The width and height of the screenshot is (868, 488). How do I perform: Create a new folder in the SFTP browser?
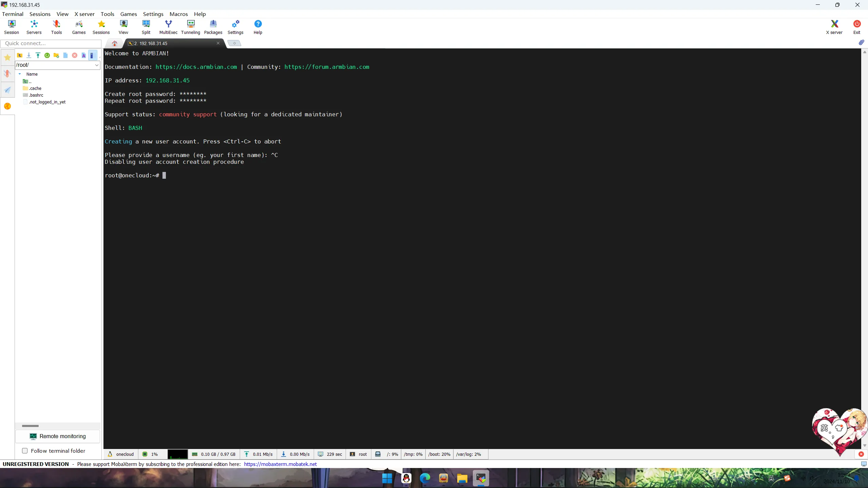tap(56, 55)
